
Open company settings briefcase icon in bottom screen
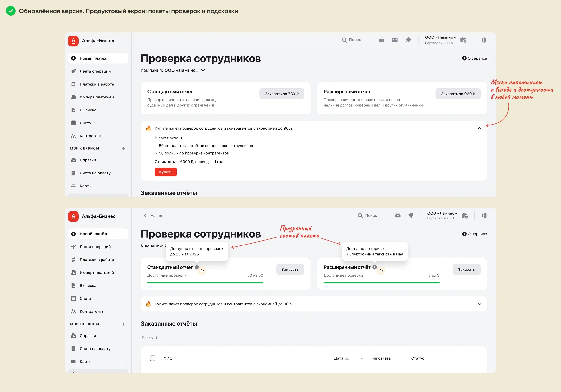465,216
